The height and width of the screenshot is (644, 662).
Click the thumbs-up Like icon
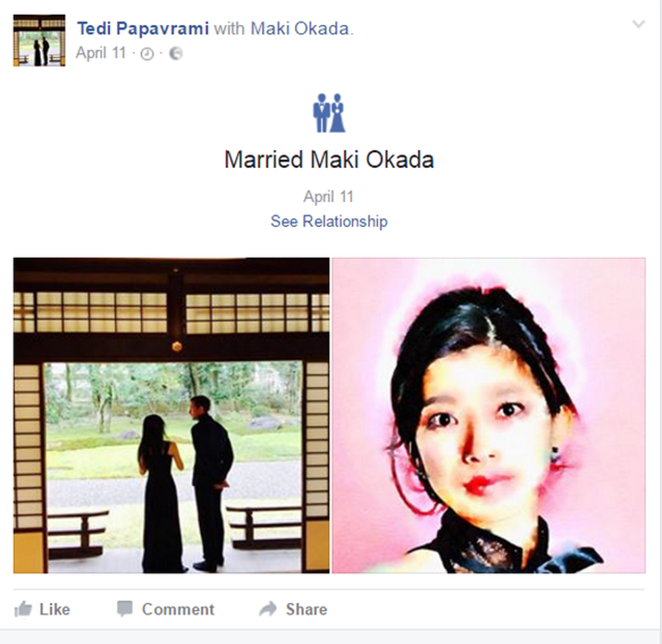(x=23, y=610)
